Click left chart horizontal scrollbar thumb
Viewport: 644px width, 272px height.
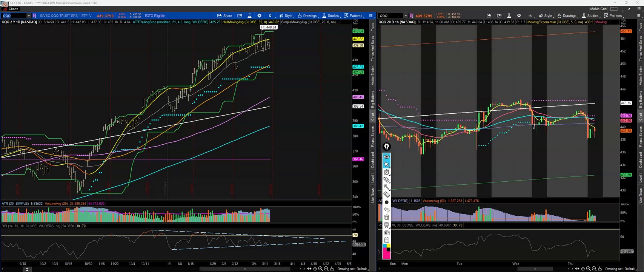pyautogui.click(x=244, y=269)
